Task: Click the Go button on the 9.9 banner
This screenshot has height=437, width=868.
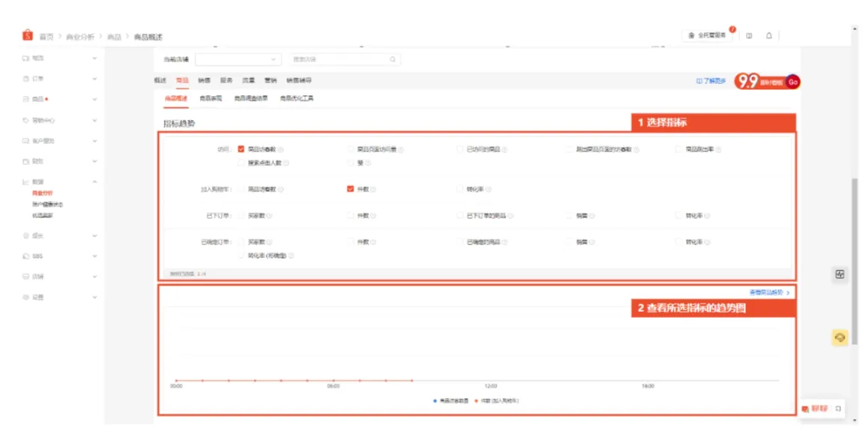Action: [793, 81]
